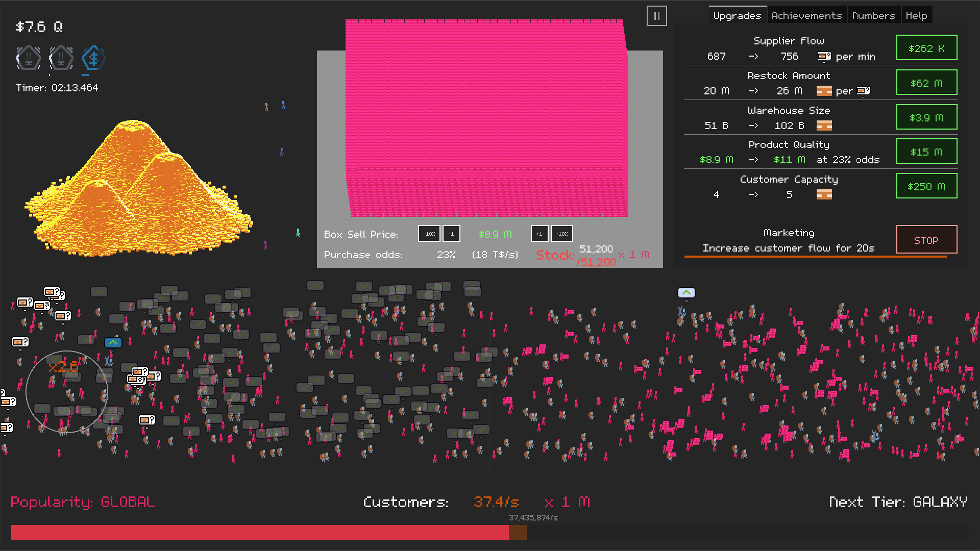Viewport: 980px width, 551px height.
Task: Click the -1 box sell price button
Action: (x=451, y=234)
